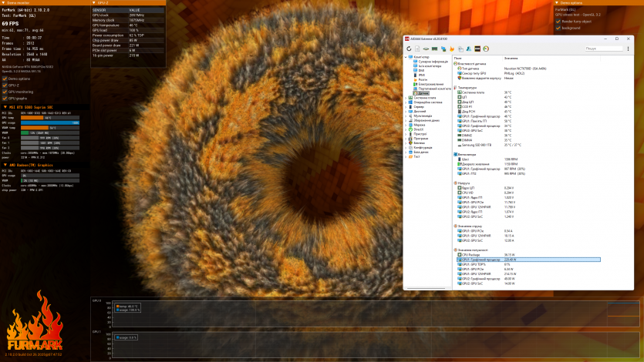Select DirectX in the AIDA64 tree
Screen dimensions: 644x362
[419, 129]
